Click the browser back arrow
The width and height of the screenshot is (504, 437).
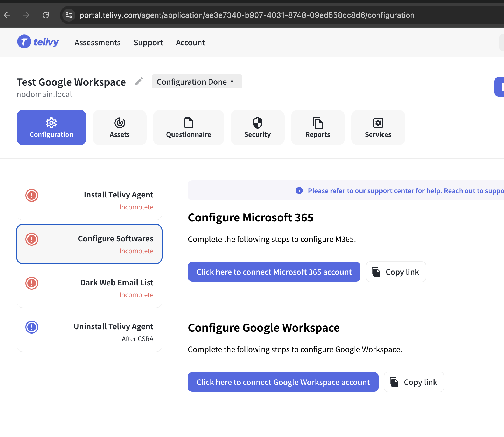(x=7, y=15)
